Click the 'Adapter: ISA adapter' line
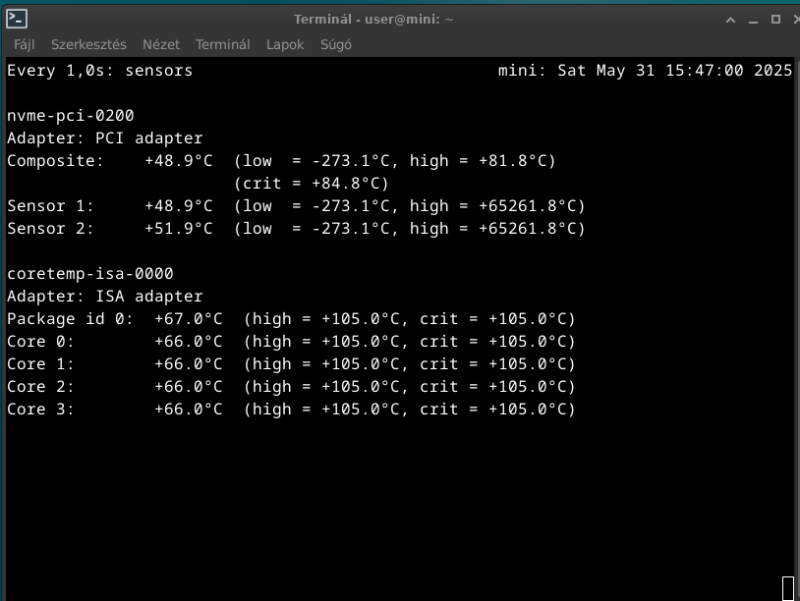Image resolution: width=800 pixels, height=601 pixels. [x=105, y=296]
